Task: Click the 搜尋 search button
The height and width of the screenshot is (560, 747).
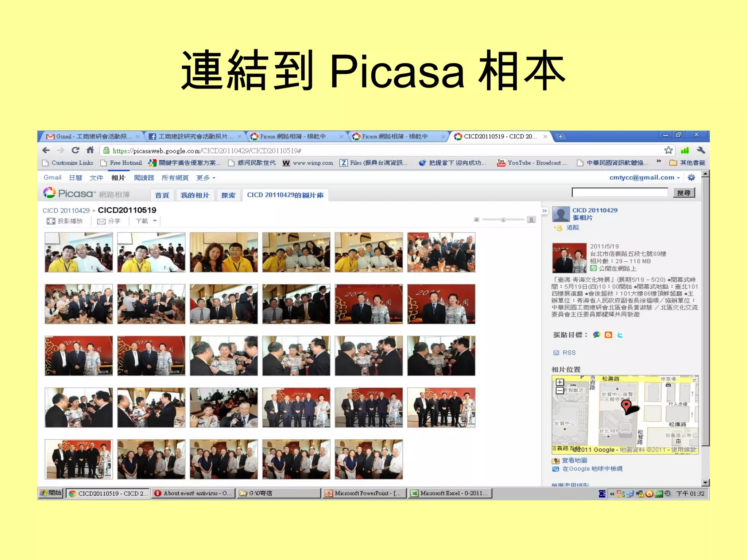Action: [x=684, y=192]
